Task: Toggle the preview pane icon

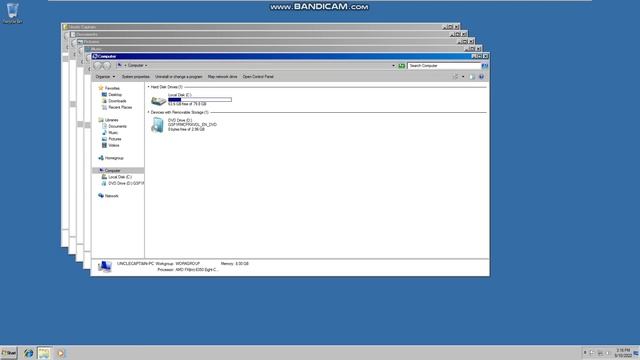Action: click(x=472, y=77)
